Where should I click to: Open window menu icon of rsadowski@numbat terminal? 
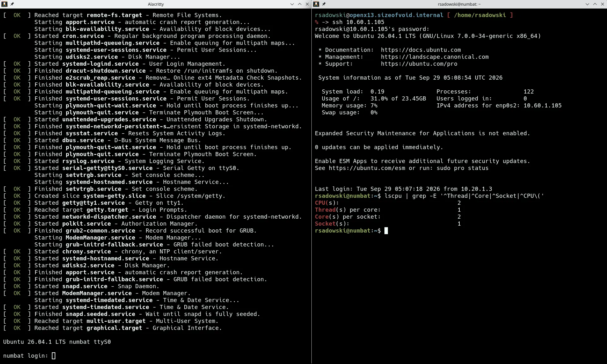pyautogui.click(x=316, y=4)
